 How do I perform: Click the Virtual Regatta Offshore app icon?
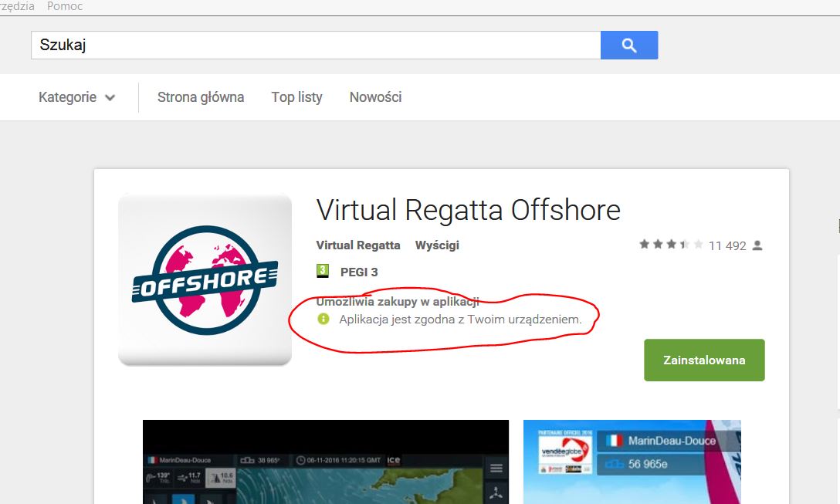click(205, 280)
